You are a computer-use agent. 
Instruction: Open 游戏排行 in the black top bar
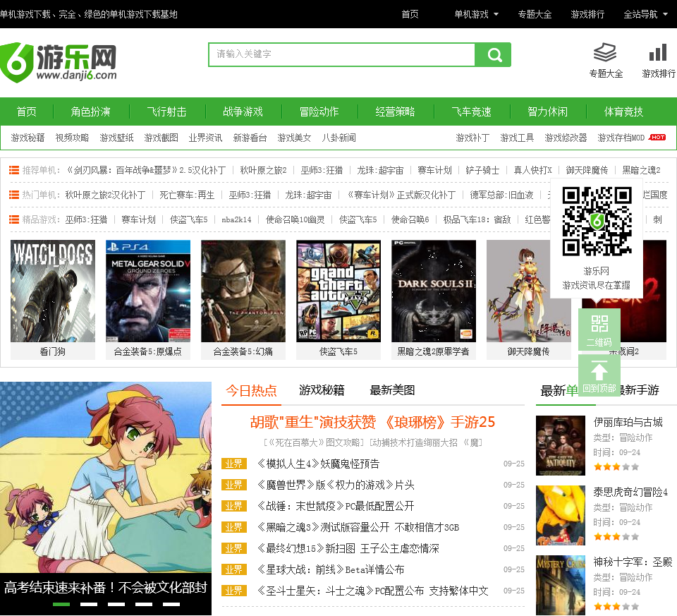[587, 14]
